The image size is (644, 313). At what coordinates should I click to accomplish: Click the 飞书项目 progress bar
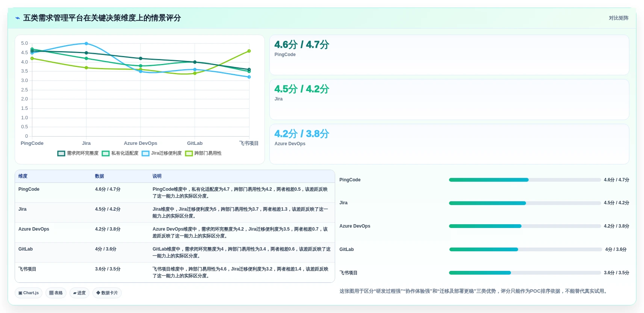525,273
